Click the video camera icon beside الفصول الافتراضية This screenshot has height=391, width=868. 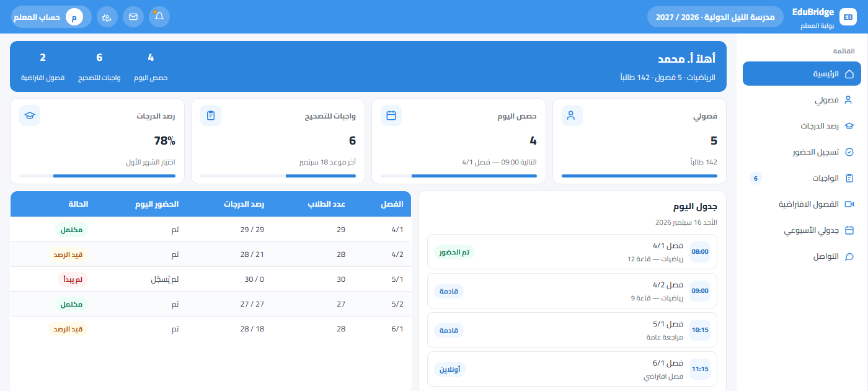tap(849, 204)
